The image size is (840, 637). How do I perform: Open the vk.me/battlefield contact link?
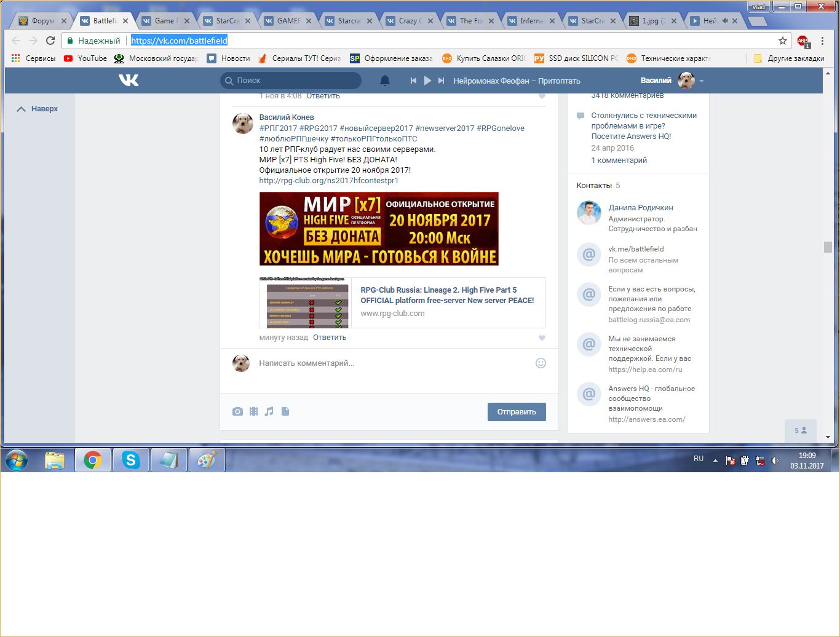[636, 249]
